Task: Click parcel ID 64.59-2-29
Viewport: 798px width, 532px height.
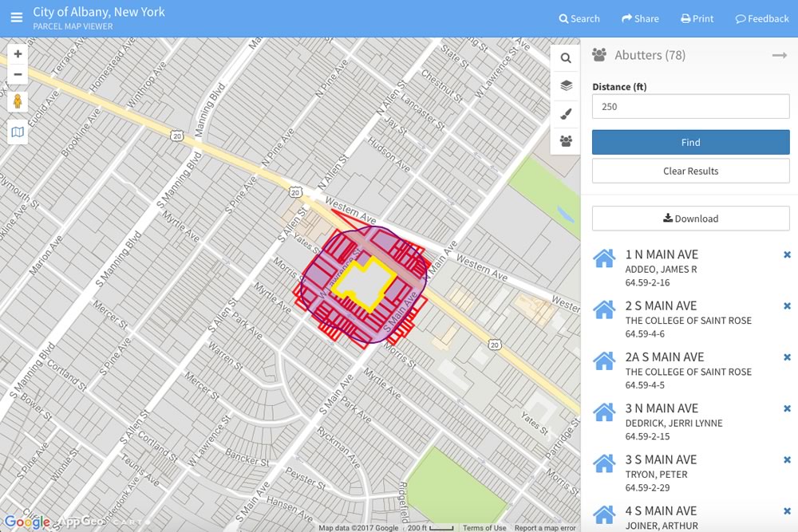Action: pos(647,488)
